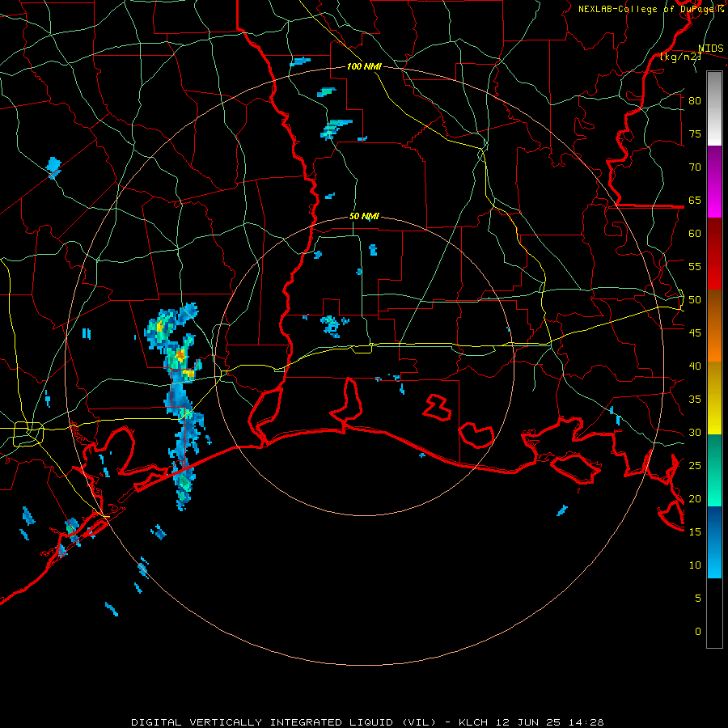Click the 80 value on the color scale
728x728 pixels.
click(x=695, y=101)
